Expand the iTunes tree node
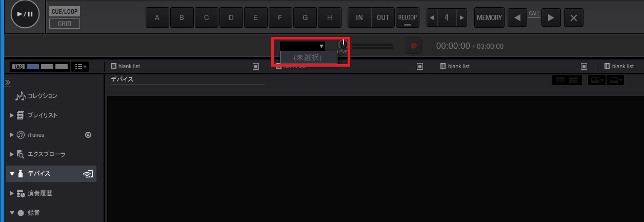The image size is (644, 222). 12,135
